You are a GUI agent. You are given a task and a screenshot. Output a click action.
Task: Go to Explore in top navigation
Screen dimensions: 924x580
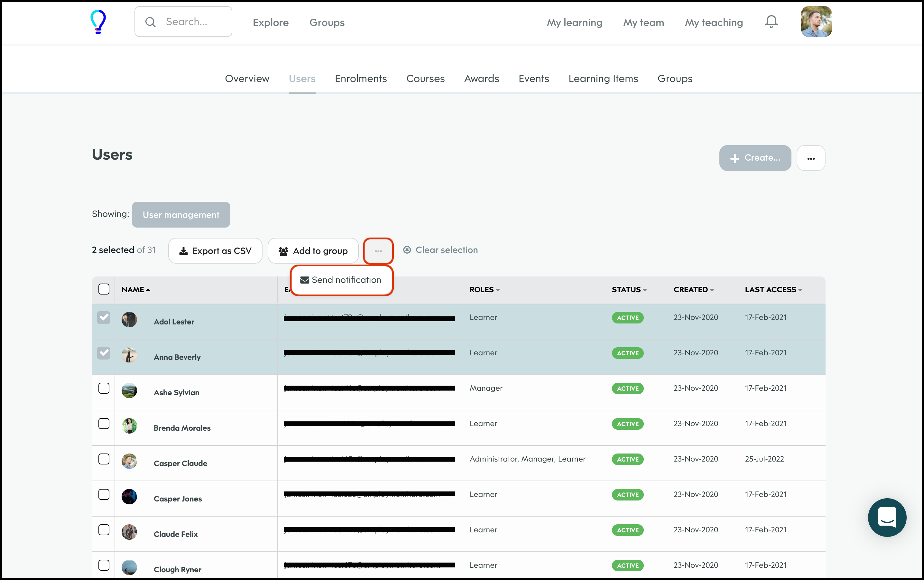[x=271, y=23]
